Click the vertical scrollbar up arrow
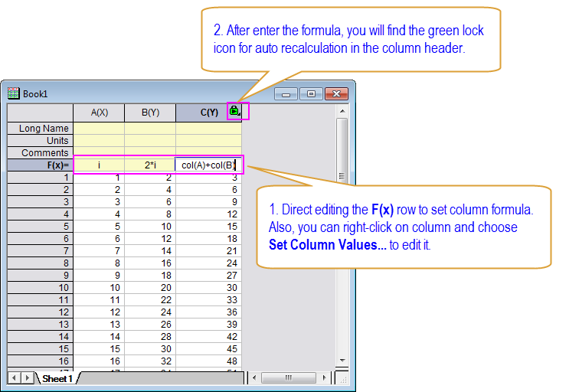 coord(342,111)
